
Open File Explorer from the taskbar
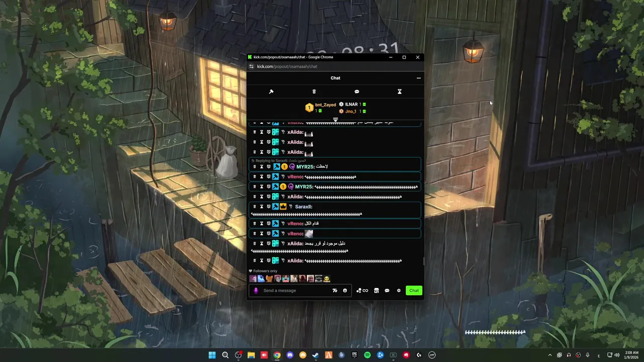coord(251,355)
